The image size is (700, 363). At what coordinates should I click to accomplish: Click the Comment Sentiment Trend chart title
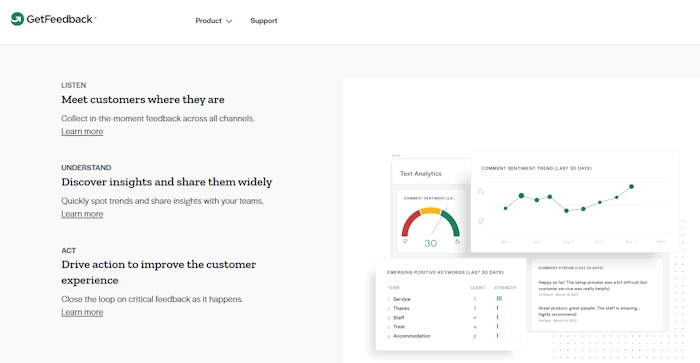[536, 168]
